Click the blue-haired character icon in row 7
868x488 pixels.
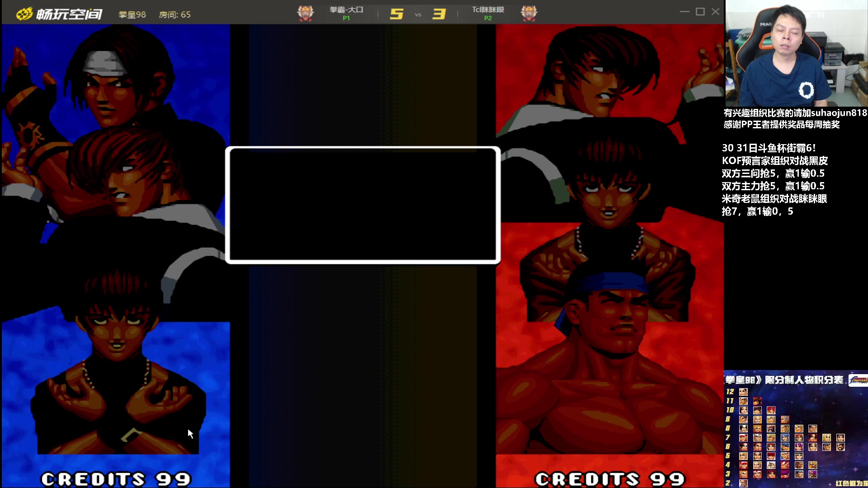(x=785, y=438)
